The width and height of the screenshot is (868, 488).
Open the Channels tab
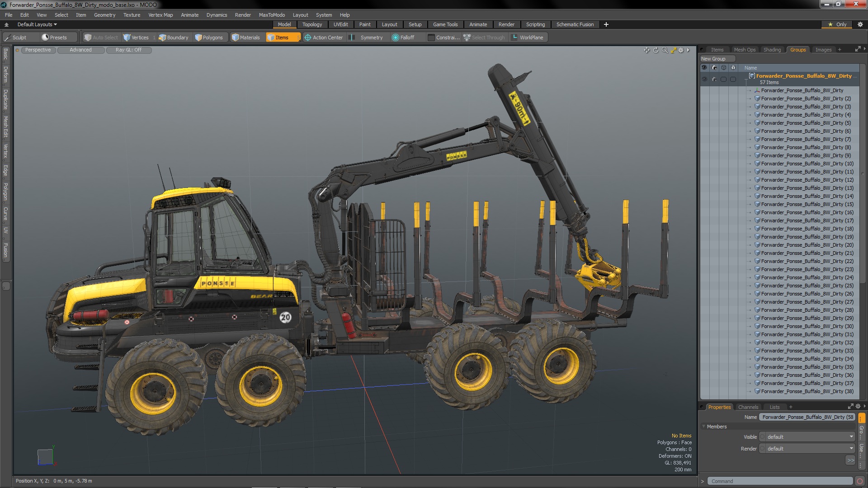pyautogui.click(x=748, y=407)
